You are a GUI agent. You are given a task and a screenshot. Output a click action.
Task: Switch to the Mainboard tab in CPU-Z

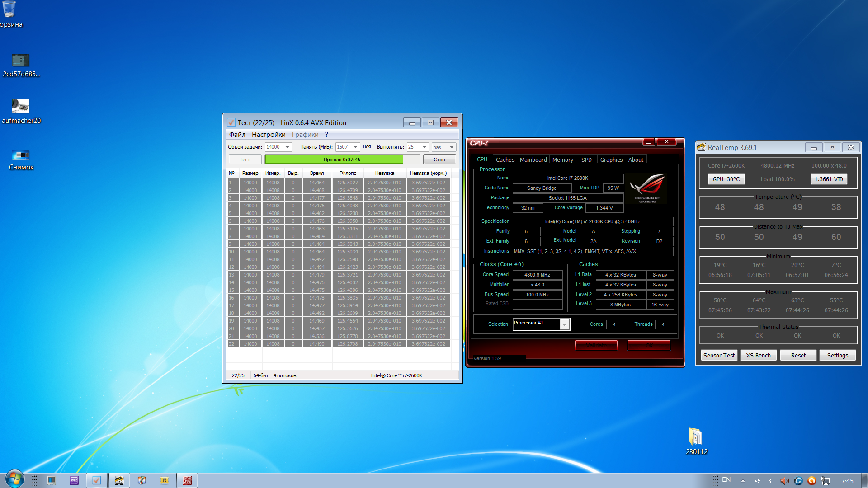pyautogui.click(x=533, y=160)
